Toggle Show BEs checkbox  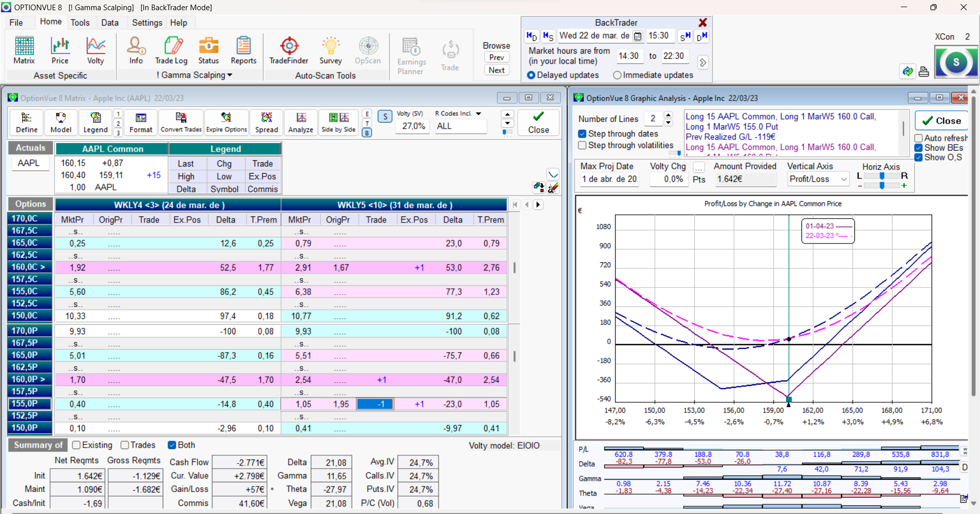tap(919, 148)
